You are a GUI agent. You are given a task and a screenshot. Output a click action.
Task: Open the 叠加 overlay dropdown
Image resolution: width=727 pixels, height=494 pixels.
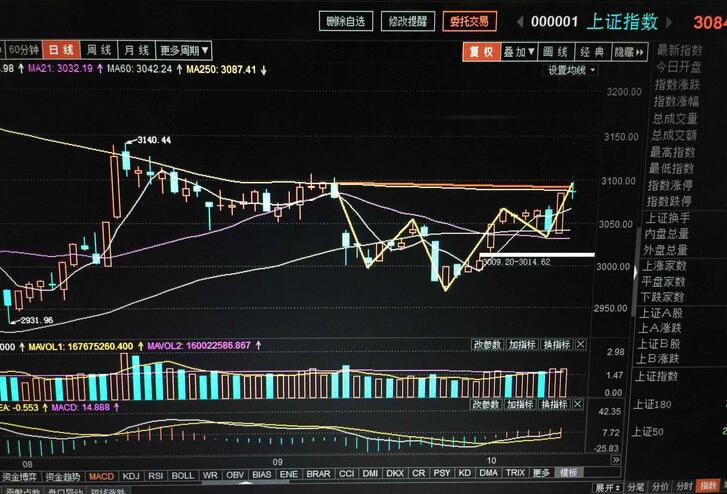[x=519, y=52]
